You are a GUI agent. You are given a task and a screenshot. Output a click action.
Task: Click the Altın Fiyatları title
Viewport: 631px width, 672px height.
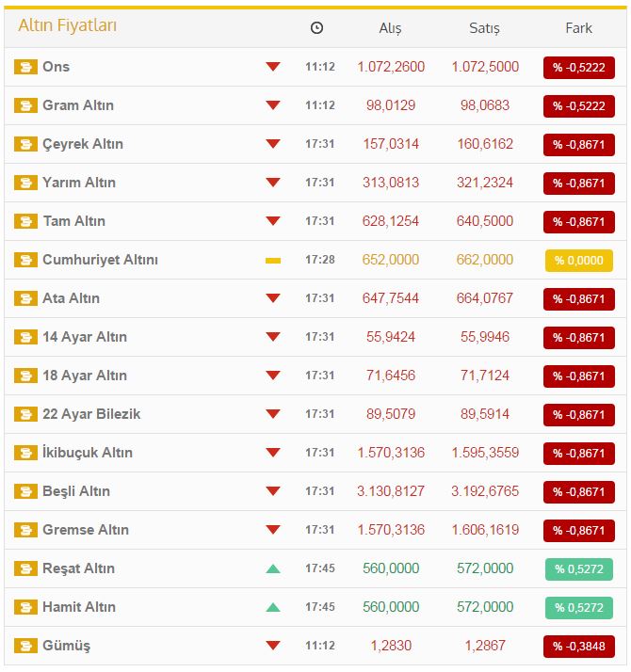pyautogui.click(x=68, y=26)
